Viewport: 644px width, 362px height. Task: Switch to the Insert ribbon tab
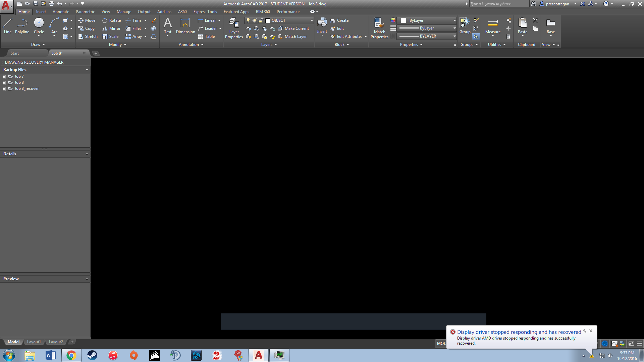point(41,12)
